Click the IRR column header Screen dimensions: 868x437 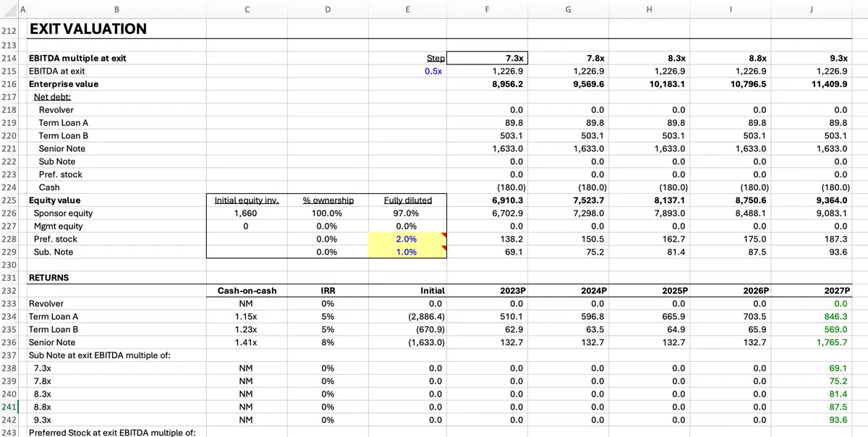[x=328, y=291]
